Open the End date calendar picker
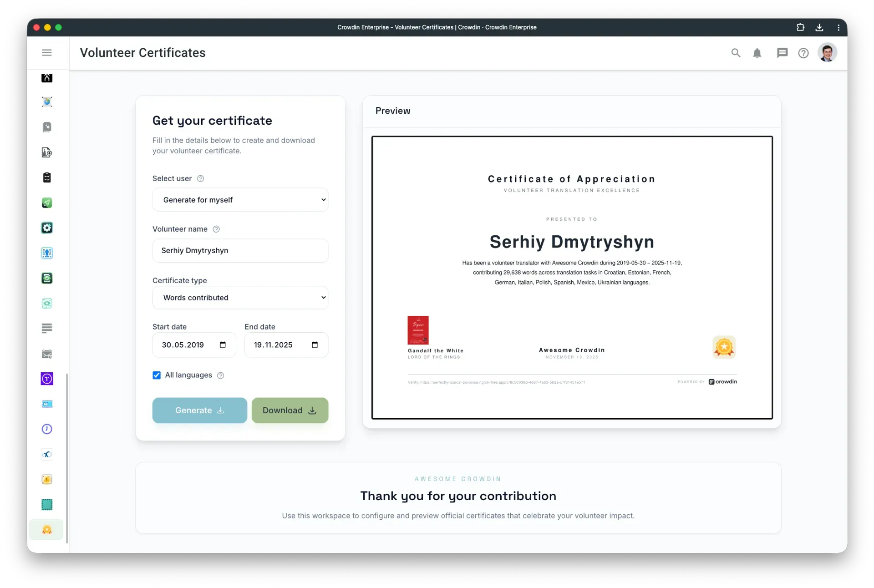 (315, 345)
